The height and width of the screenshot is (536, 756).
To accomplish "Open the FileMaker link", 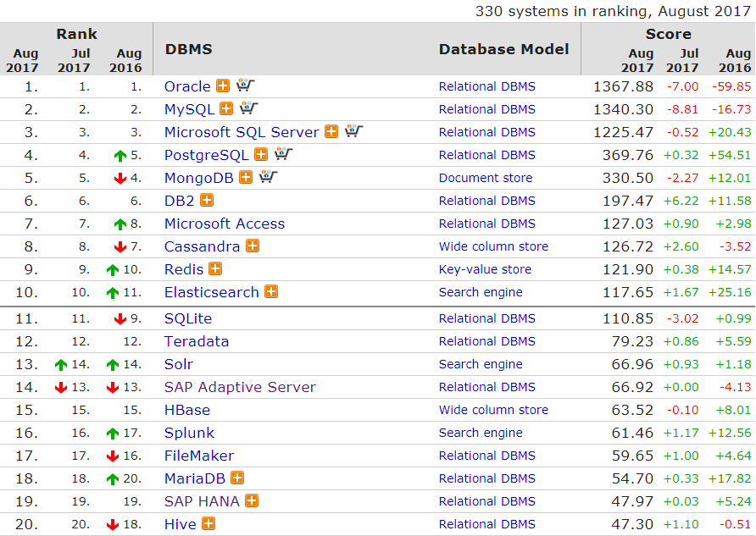I will point(199,456).
